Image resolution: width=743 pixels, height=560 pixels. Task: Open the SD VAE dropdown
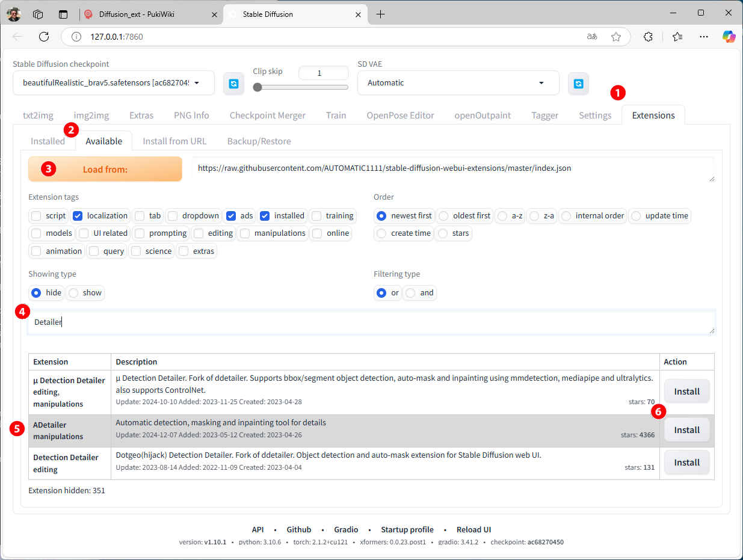[x=541, y=83]
